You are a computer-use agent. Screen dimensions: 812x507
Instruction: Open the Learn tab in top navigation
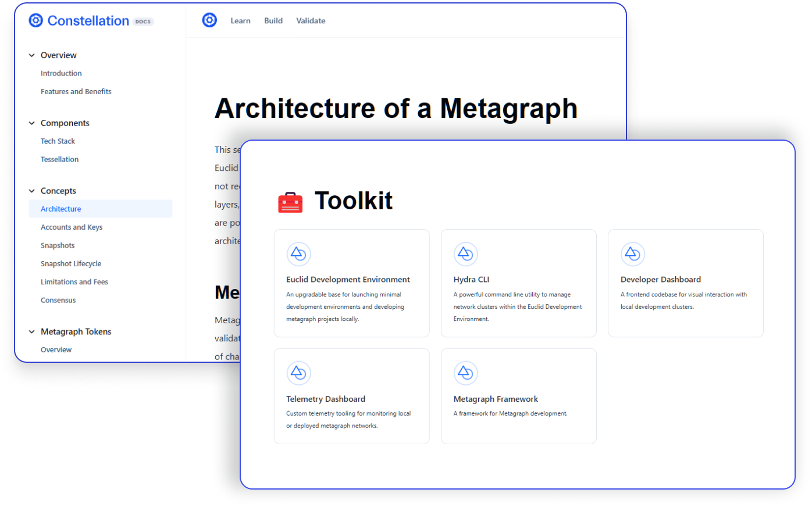pos(240,21)
